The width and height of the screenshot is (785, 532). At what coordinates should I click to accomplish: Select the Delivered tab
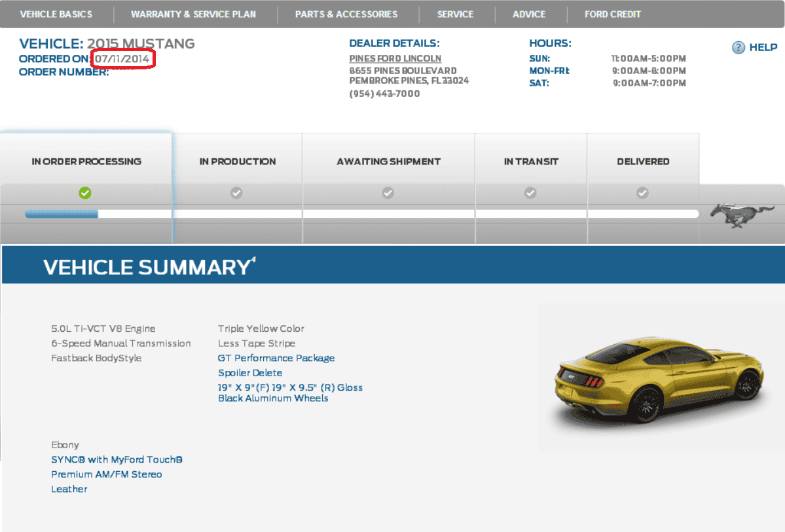point(643,162)
